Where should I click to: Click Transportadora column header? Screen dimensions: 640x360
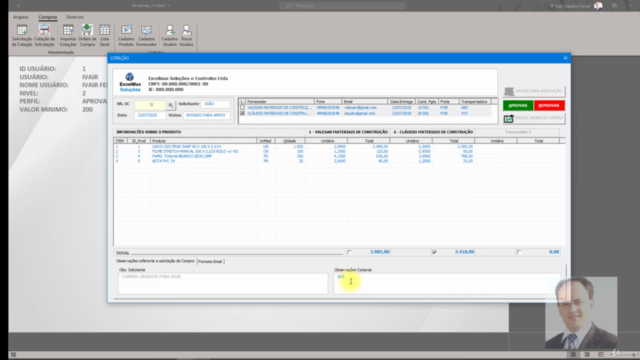(475, 101)
